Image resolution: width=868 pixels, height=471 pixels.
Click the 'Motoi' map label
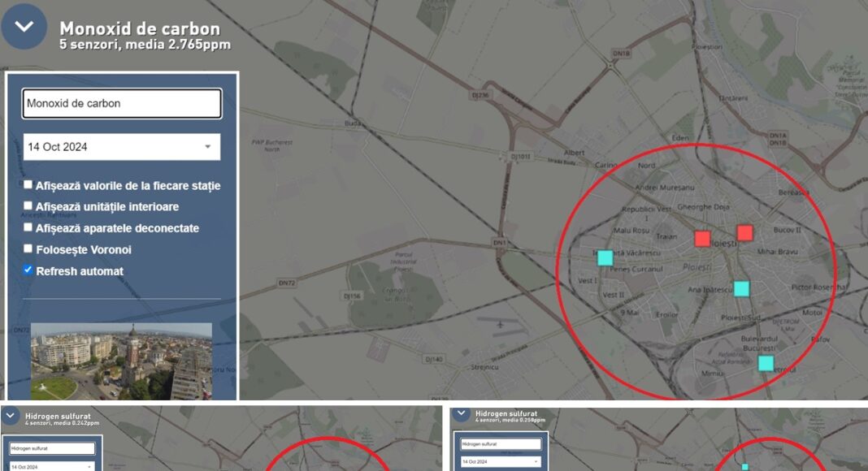coord(812,313)
